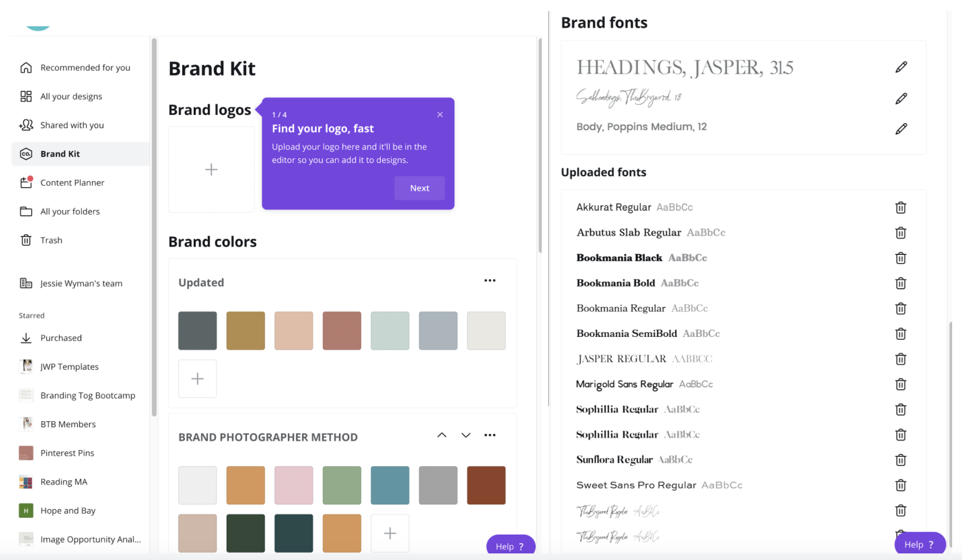Delete the Jasper Regular font
The image size is (962, 560).
tap(900, 359)
